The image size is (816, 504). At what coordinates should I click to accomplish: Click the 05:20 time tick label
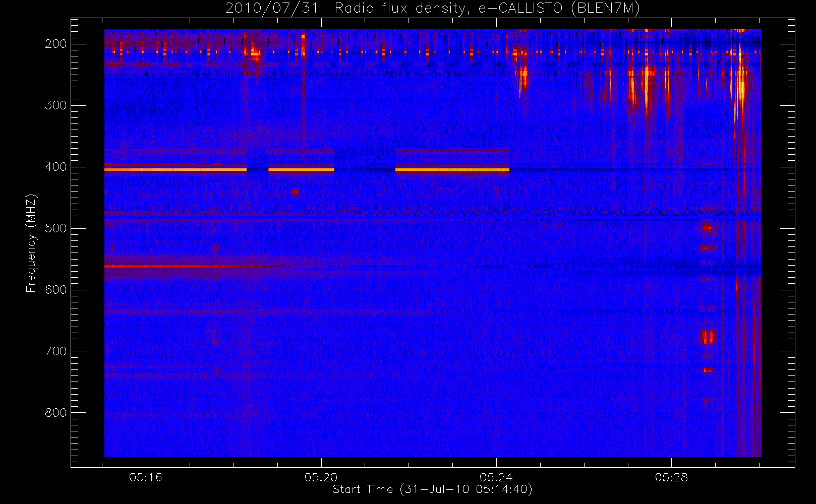pos(321,477)
